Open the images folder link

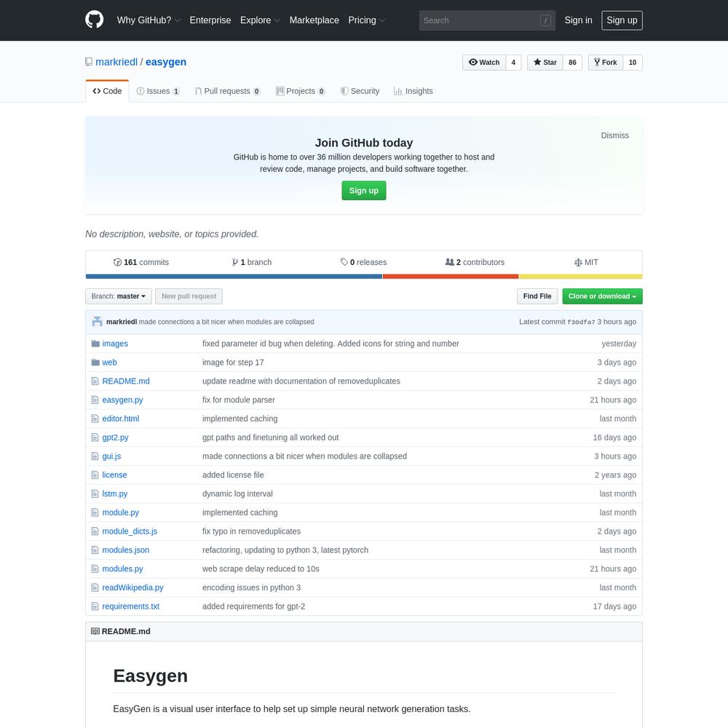(x=115, y=344)
